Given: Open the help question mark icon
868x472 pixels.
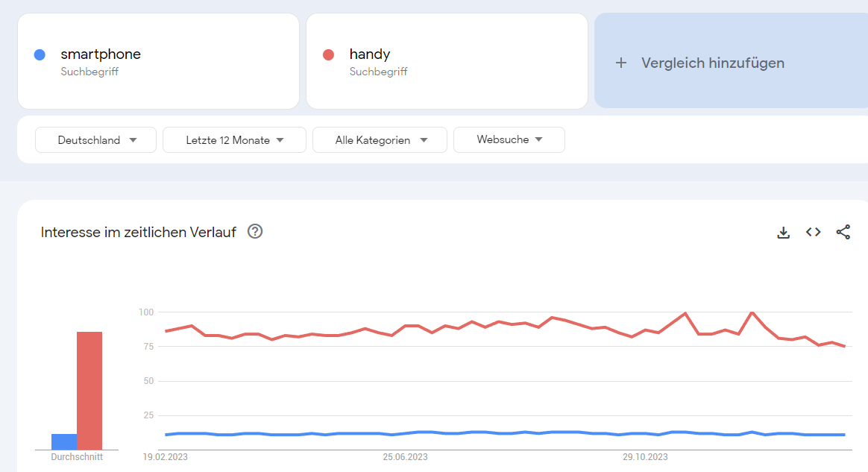Looking at the screenshot, I should tap(254, 231).
